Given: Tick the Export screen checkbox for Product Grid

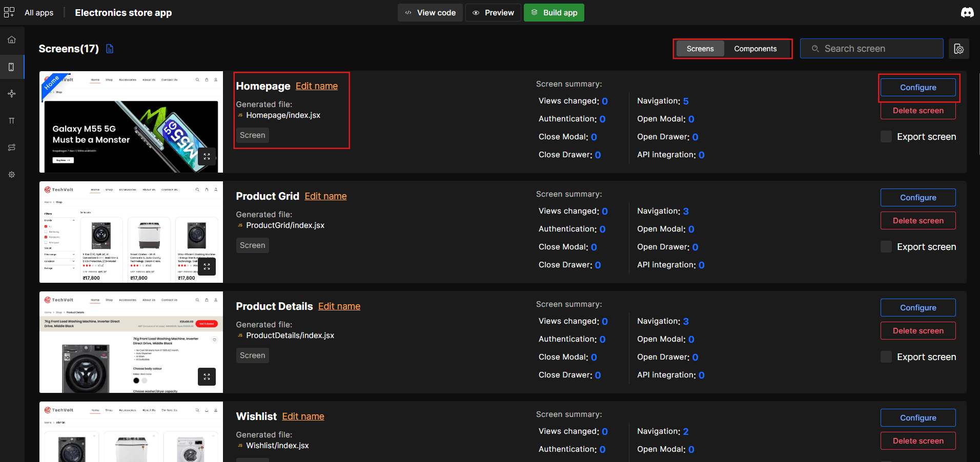Looking at the screenshot, I should pos(886,247).
